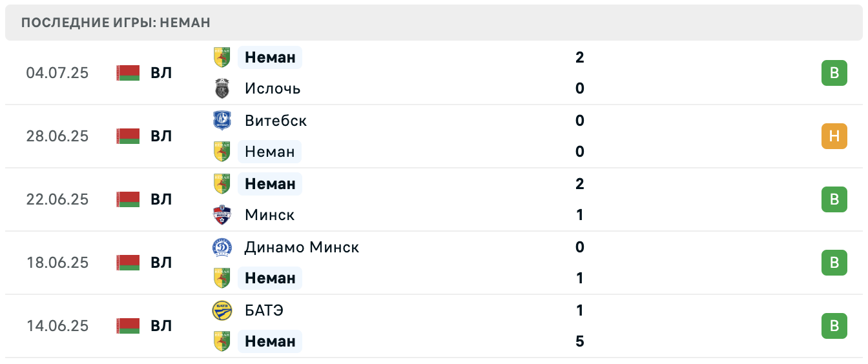
Task: Click green win badge for 14.06.25 match
Action: (x=834, y=326)
